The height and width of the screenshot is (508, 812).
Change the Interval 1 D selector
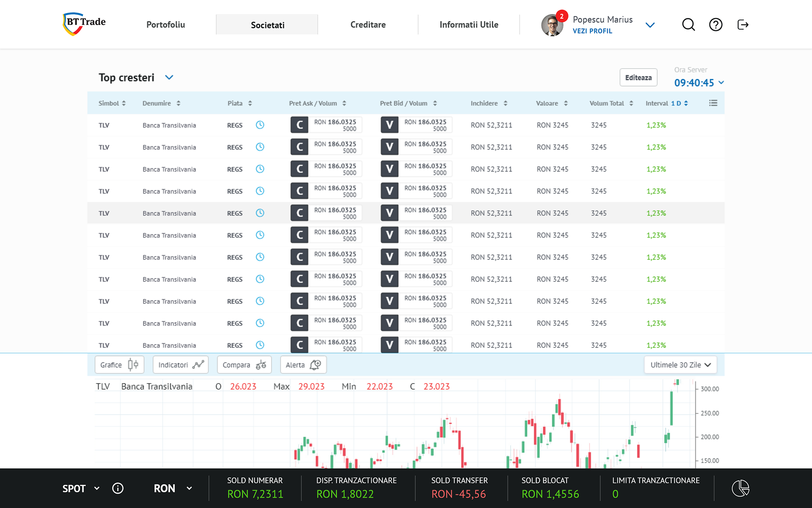pyautogui.click(x=679, y=103)
